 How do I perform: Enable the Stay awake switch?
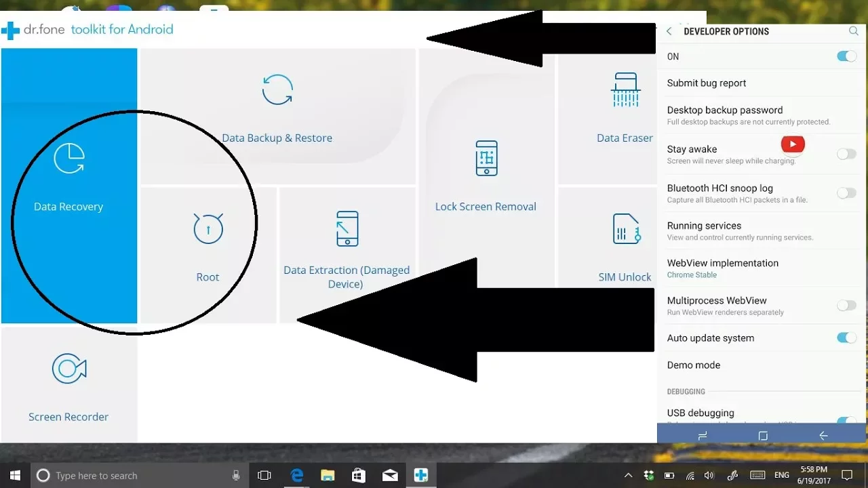coord(846,155)
